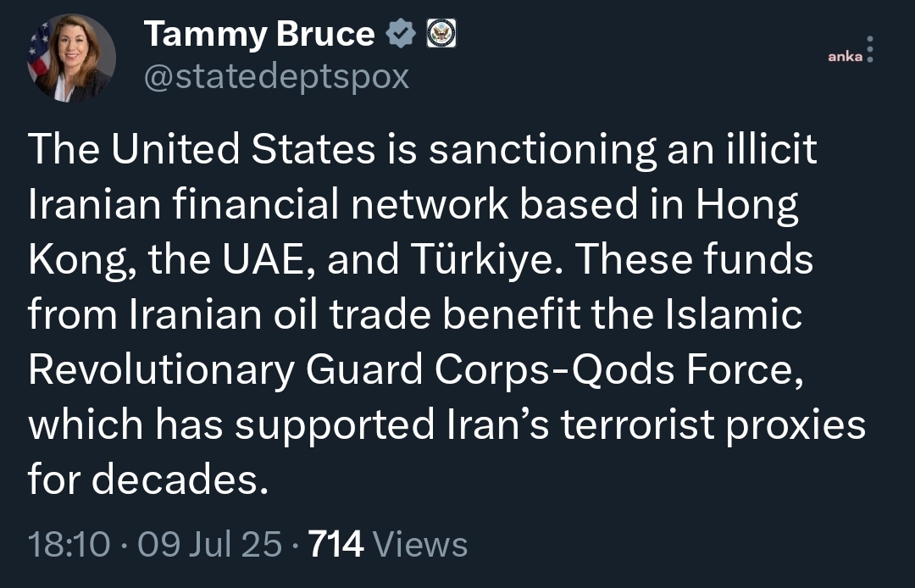Open the @statedeptspox handle link
The height and width of the screenshot is (588, 915).
coord(276,77)
